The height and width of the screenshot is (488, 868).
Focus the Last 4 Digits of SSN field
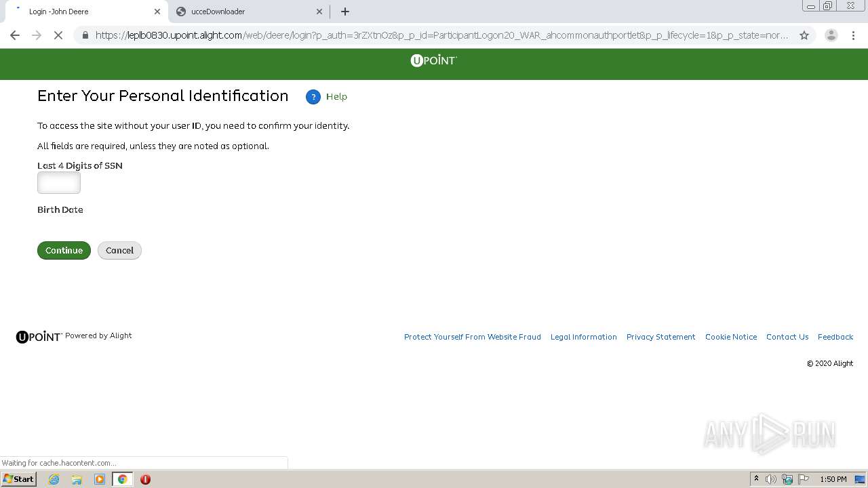[x=59, y=183]
